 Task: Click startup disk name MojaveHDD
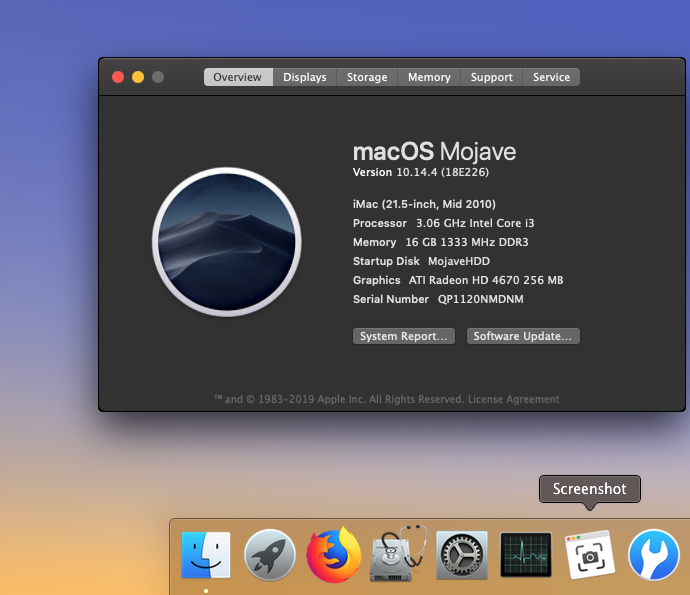point(459,261)
